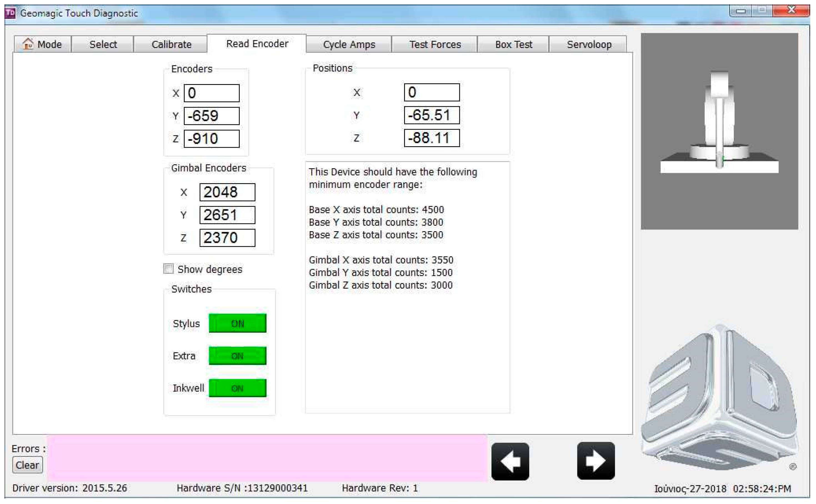816x504 pixels.
Task: Go to the Test Forces tab
Action: coord(435,44)
